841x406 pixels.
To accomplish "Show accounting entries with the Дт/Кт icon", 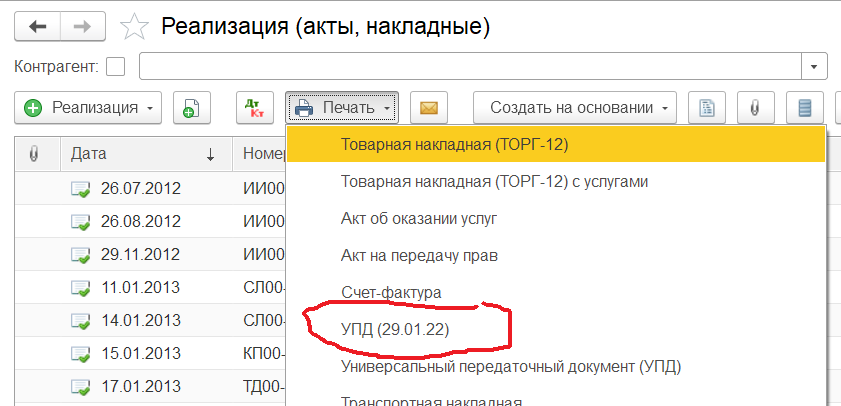I will [254, 108].
